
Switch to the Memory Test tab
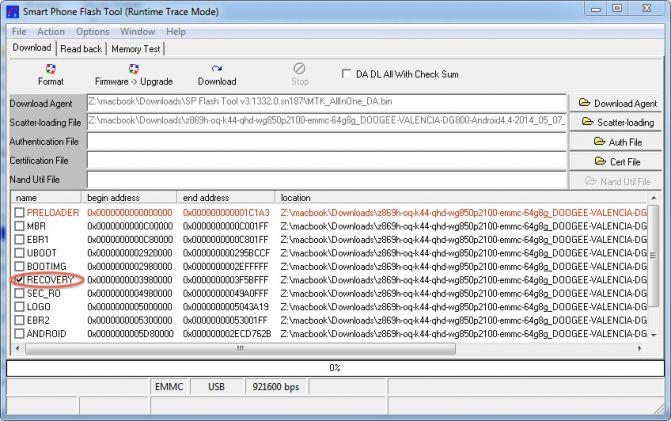point(135,49)
